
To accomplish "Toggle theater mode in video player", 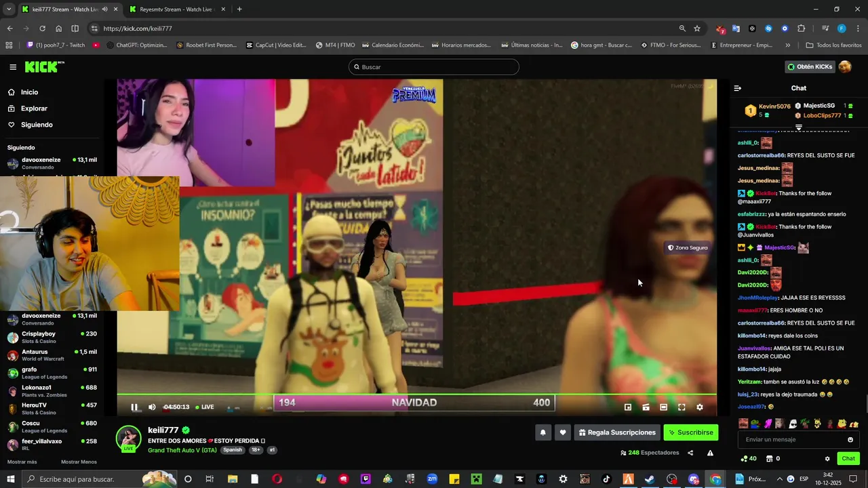I will [663, 407].
